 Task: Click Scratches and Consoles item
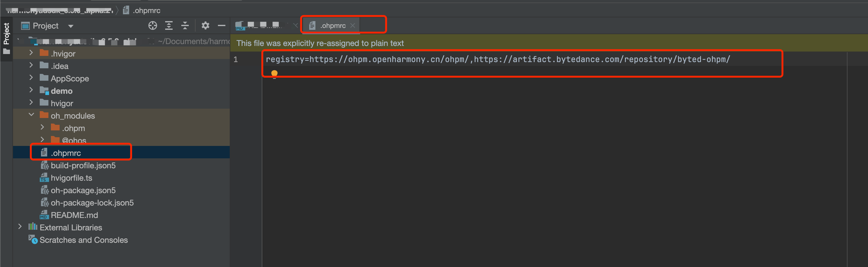point(84,240)
